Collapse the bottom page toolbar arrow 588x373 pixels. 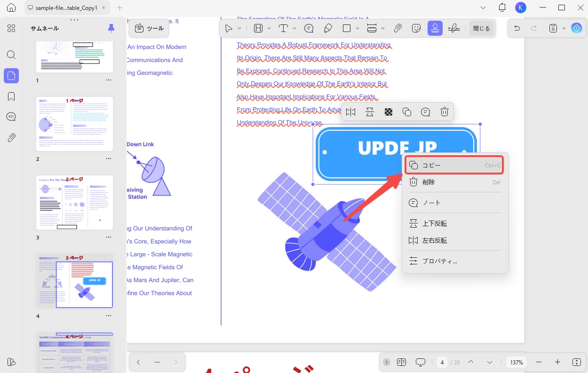click(387, 362)
